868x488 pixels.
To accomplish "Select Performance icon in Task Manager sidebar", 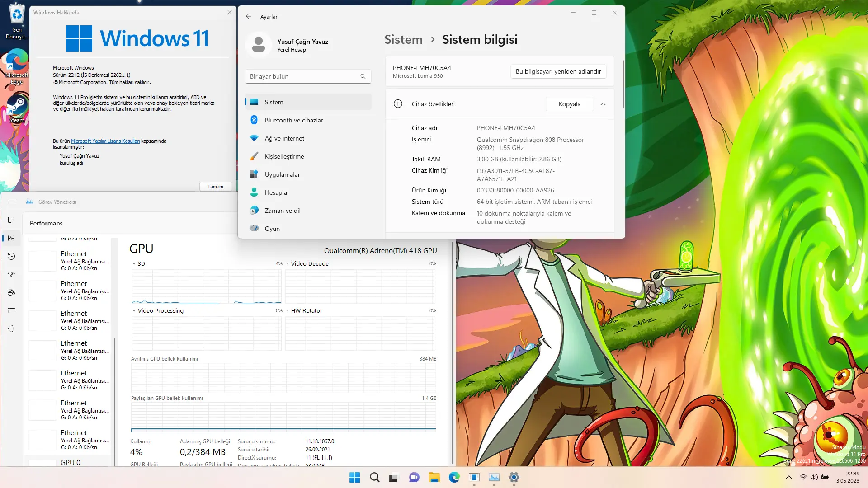I will pos(11,238).
